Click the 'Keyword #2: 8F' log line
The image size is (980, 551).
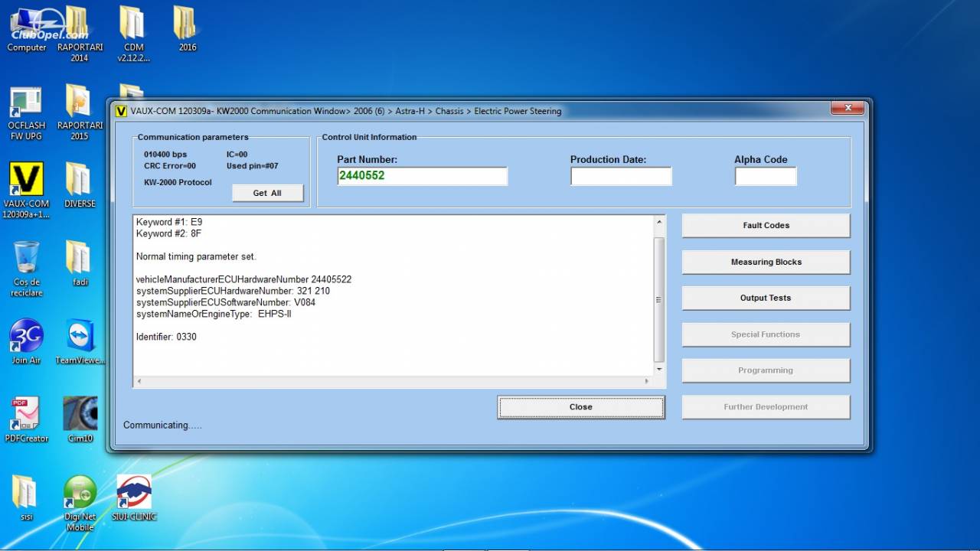coord(169,233)
